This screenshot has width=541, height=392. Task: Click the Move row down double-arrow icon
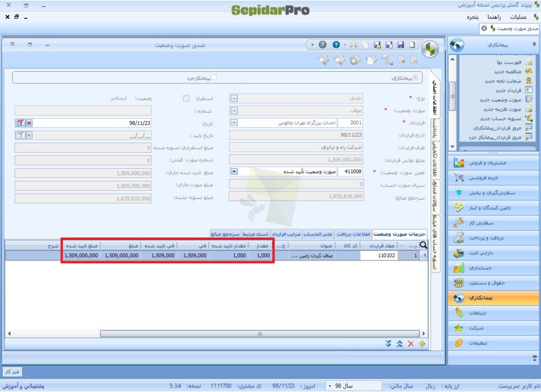point(388,344)
